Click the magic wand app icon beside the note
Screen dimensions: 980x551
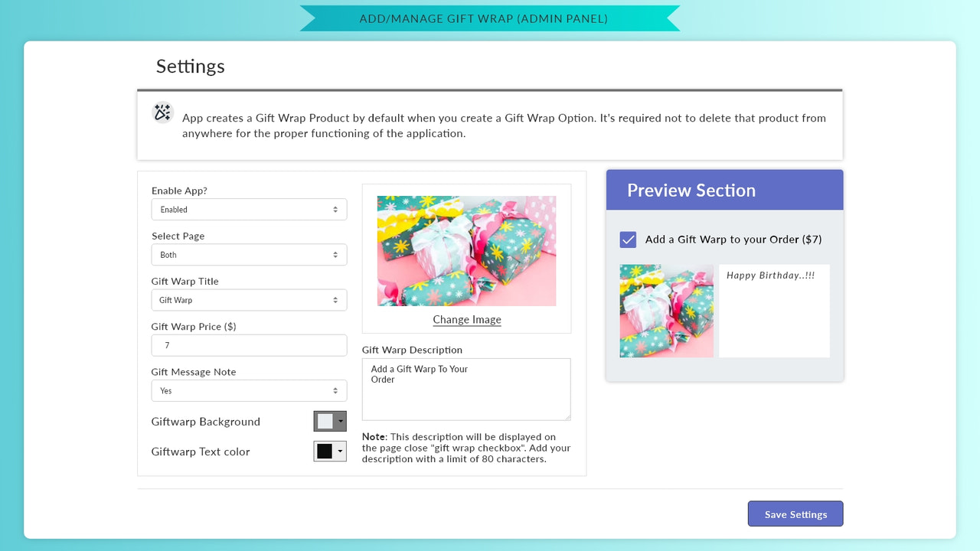162,112
